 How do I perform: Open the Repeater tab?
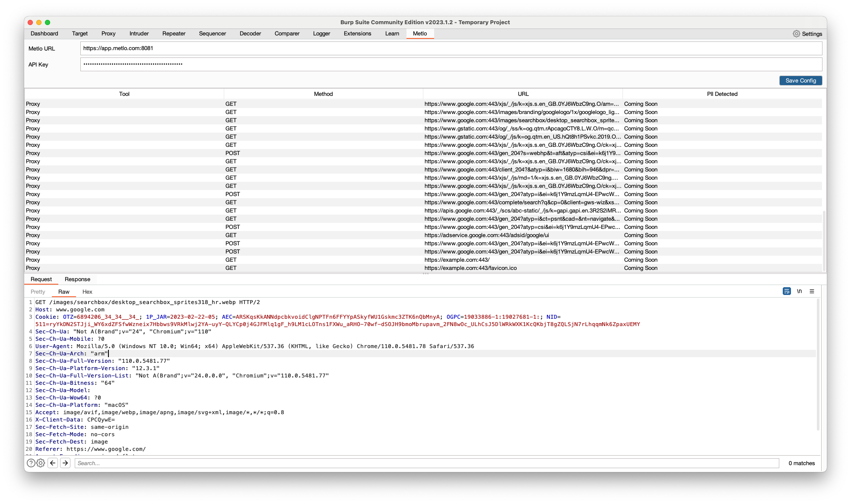tap(174, 33)
